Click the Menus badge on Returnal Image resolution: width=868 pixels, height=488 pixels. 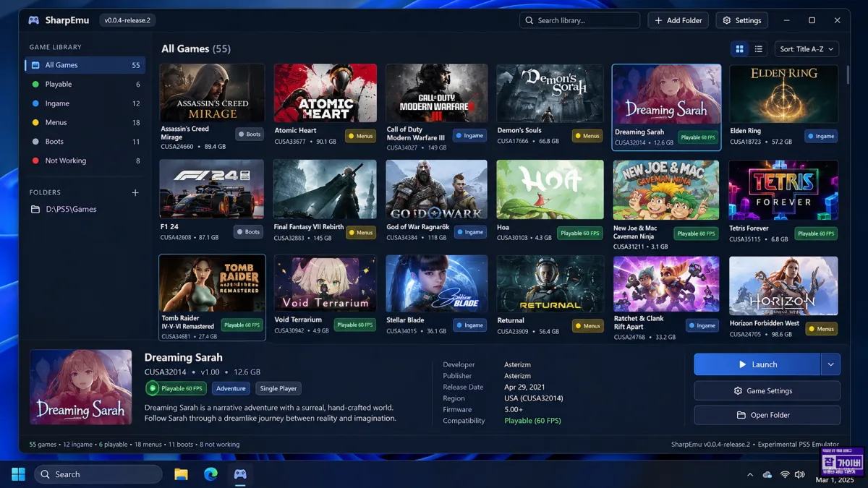click(587, 325)
